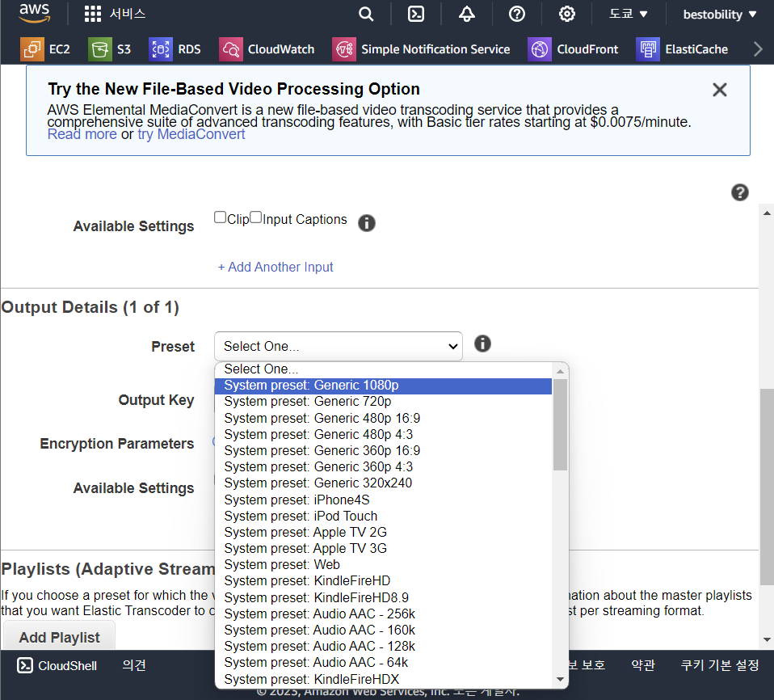
Task: Select System preset: Web
Action: 383,565
